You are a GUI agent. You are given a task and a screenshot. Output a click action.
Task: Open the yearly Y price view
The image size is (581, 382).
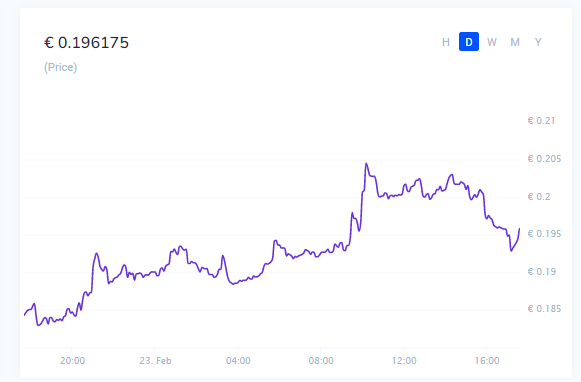click(x=538, y=42)
